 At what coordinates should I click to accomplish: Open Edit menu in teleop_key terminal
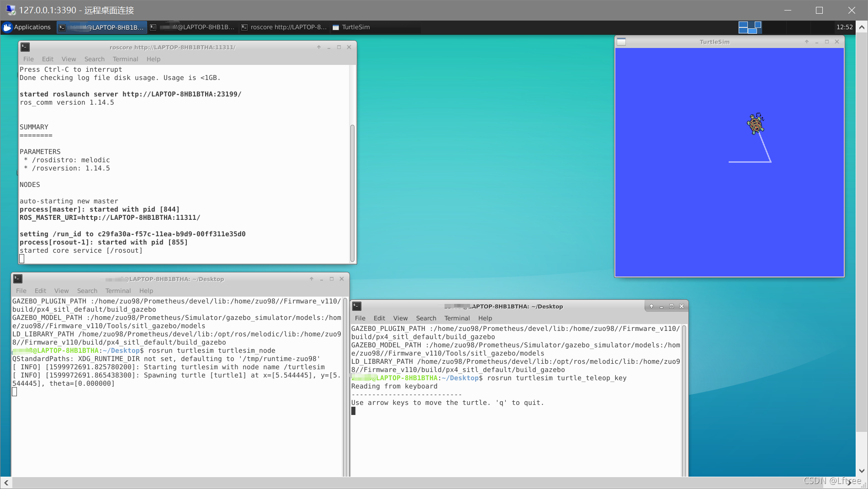click(379, 318)
